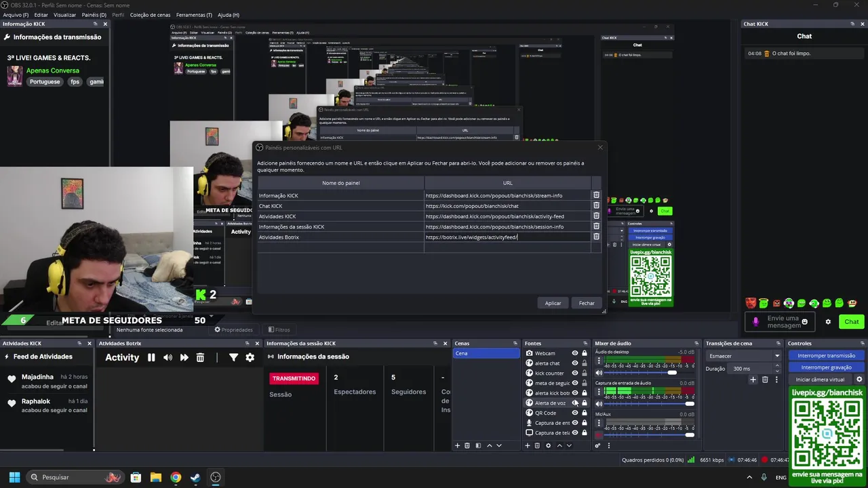Hide the Webcam source

575,353
